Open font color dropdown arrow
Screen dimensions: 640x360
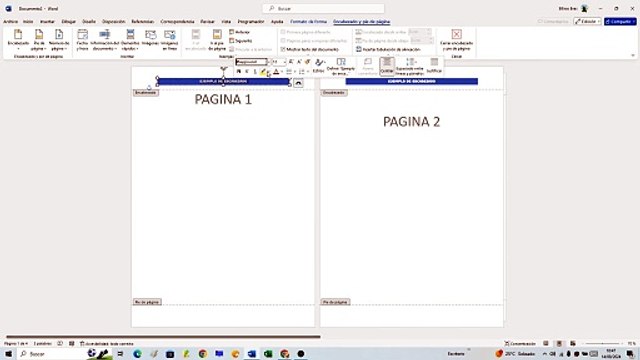coord(282,72)
